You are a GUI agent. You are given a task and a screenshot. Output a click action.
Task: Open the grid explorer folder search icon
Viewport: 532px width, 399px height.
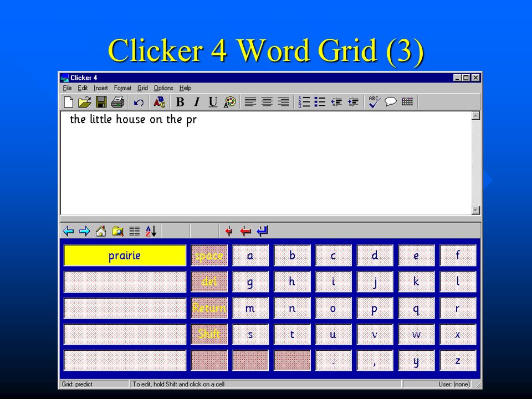point(117,231)
